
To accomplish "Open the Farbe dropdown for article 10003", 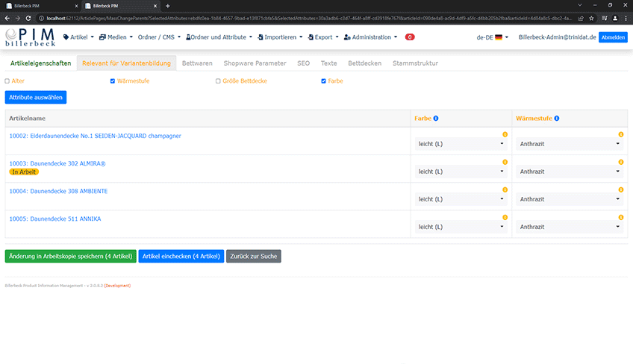I will [x=461, y=172].
